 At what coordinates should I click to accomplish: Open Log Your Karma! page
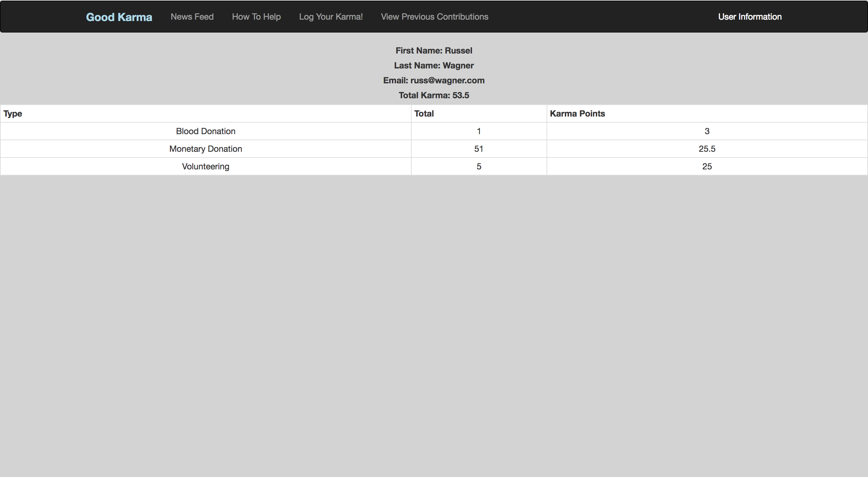pyautogui.click(x=331, y=17)
